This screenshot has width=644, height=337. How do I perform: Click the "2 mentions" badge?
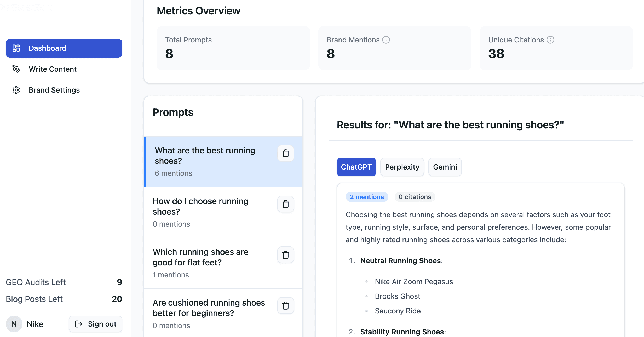[x=367, y=197]
